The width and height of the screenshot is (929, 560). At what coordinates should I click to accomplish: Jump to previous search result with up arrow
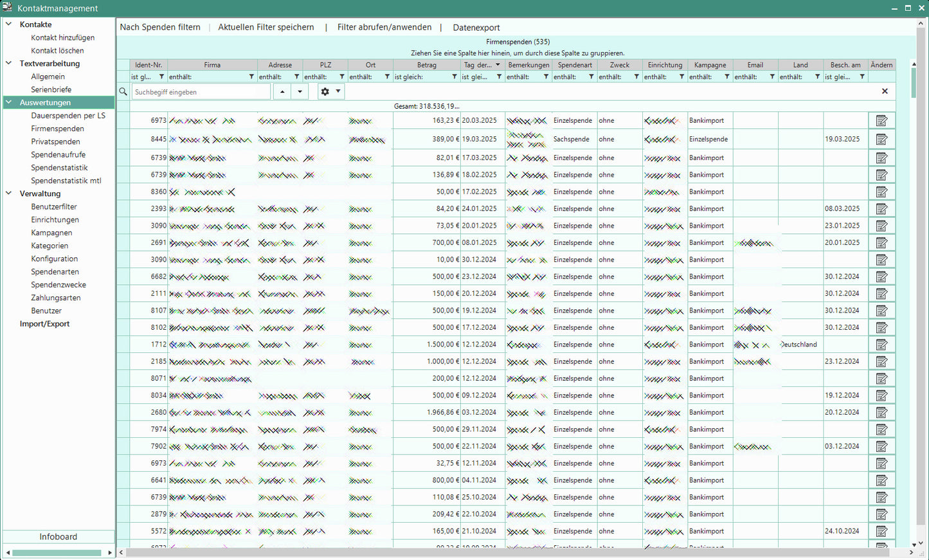pyautogui.click(x=282, y=92)
